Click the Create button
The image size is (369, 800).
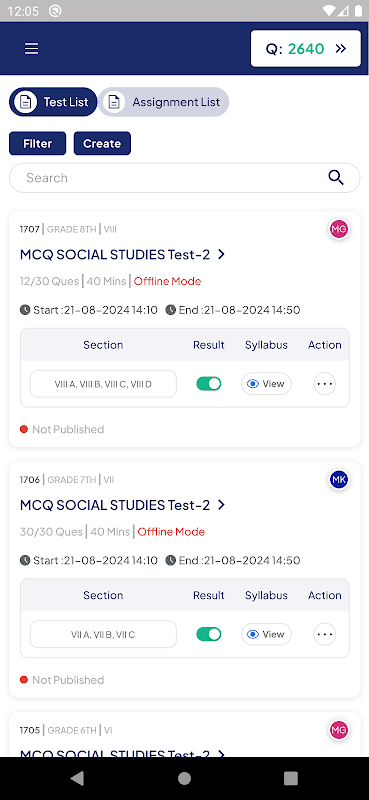[102, 143]
